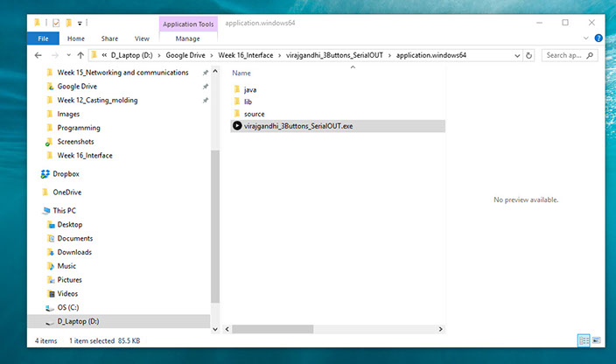Click Week 16_Interface breadcrumb in address bar
Screen dimensions: 616x364
246,55
